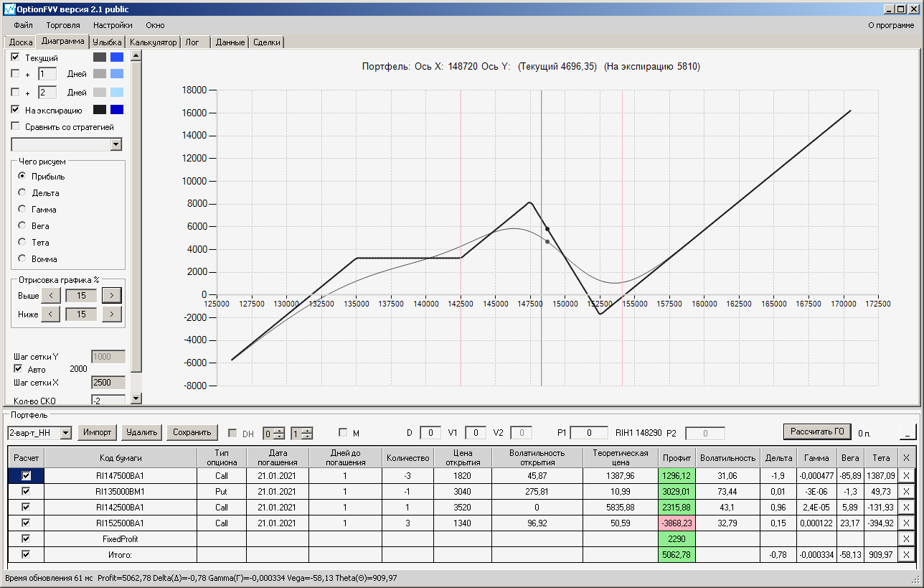
Task: Click the settings panel scroll-down arrow
Action: tap(136, 398)
